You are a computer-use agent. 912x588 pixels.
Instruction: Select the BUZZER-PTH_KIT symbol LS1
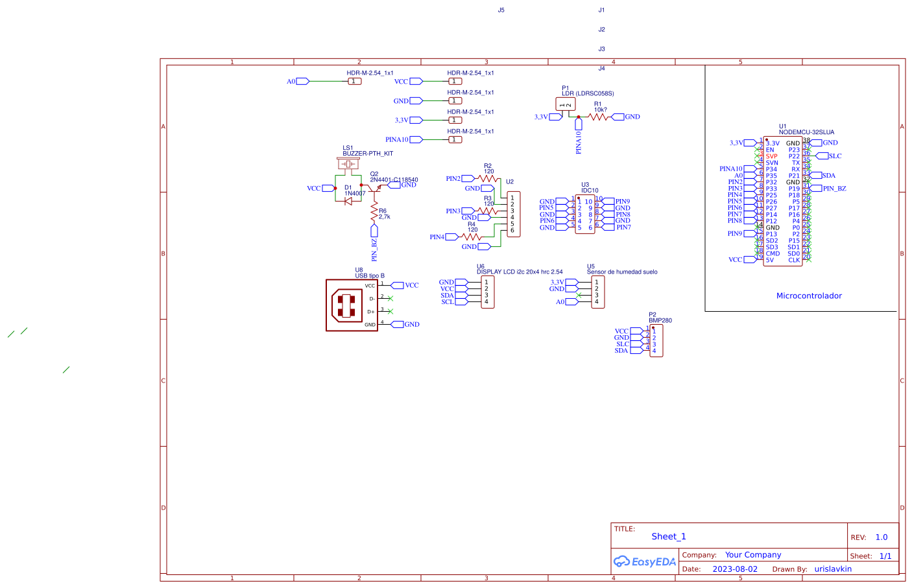point(349,163)
